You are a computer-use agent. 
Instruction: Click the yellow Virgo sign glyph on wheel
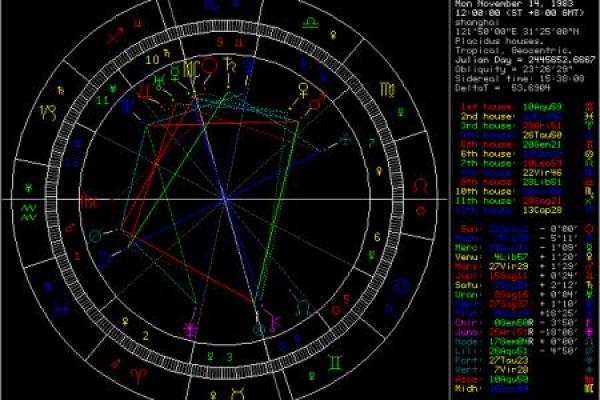click(x=388, y=89)
